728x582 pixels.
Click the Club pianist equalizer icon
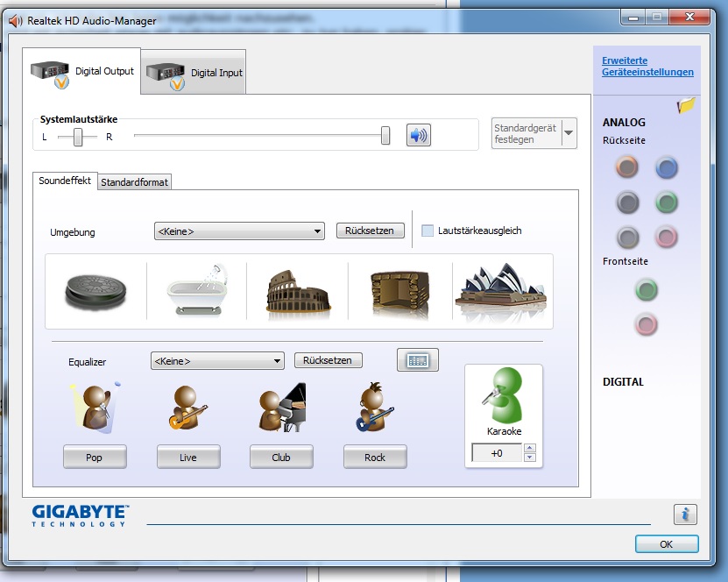click(282, 408)
